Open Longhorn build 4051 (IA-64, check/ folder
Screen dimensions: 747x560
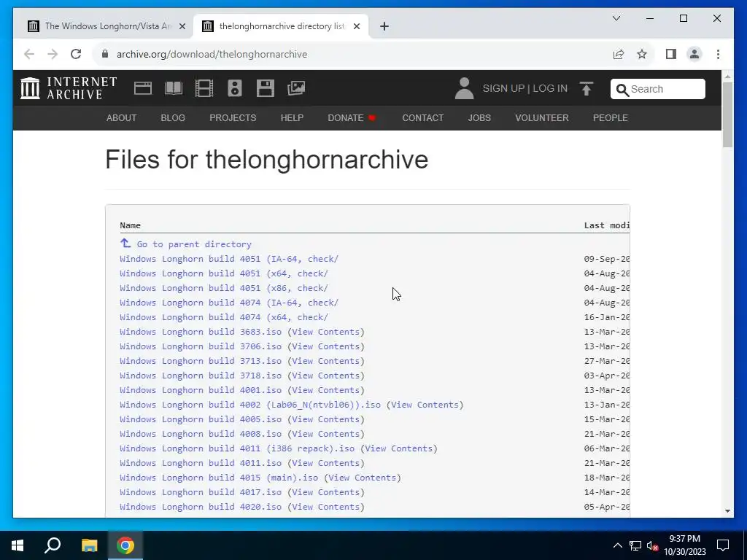pos(229,259)
